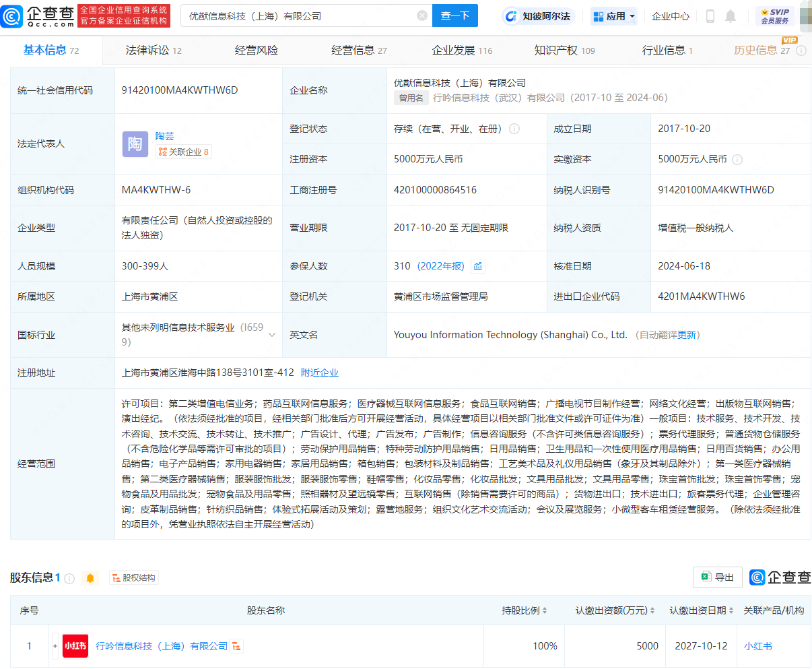This screenshot has height=669, width=812.
Task: Switch to 企业发展 tab
Action: click(x=462, y=50)
